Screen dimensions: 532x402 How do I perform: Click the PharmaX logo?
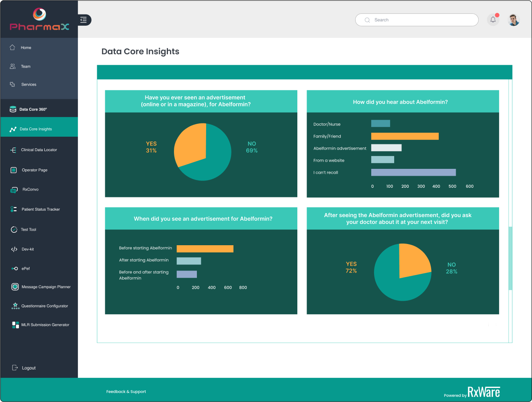coord(39,20)
